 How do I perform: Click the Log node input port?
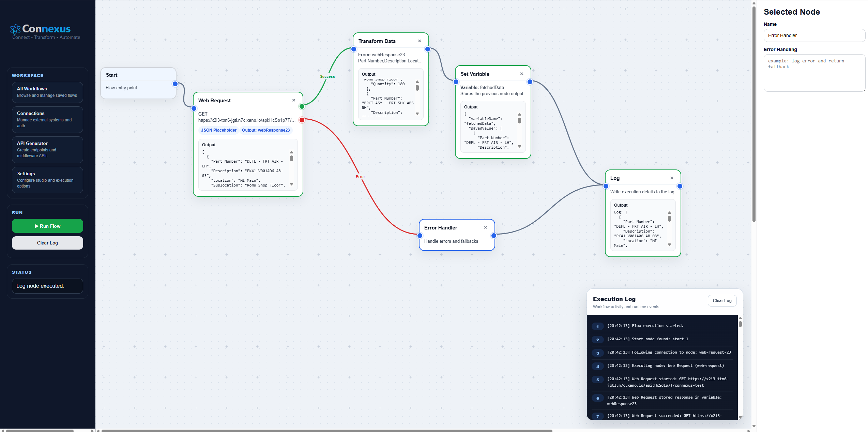pos(606,186)
